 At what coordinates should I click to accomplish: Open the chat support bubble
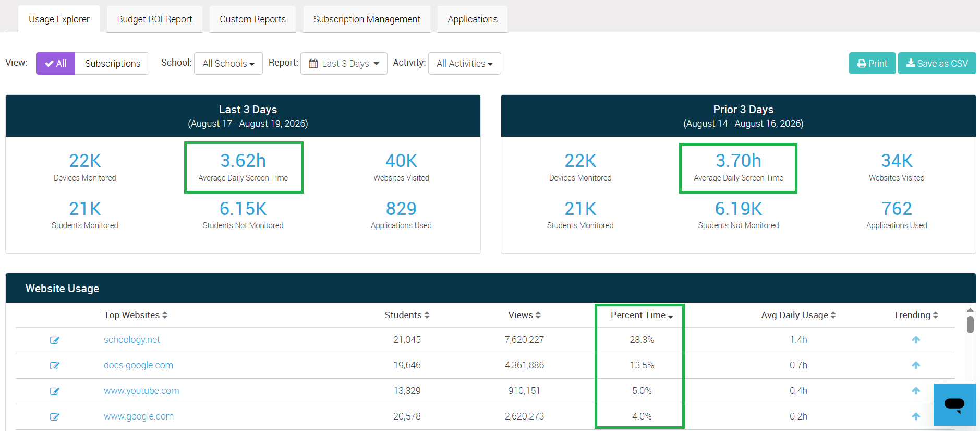coord(954,404)
